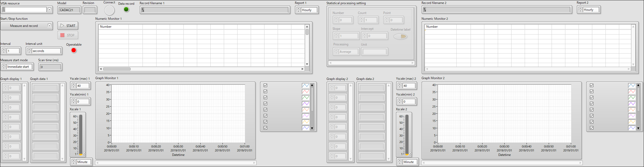Click Numeric Monitor 1 horizontal scrollbar thumb
The image size is (644, 167).
[117, 69]
